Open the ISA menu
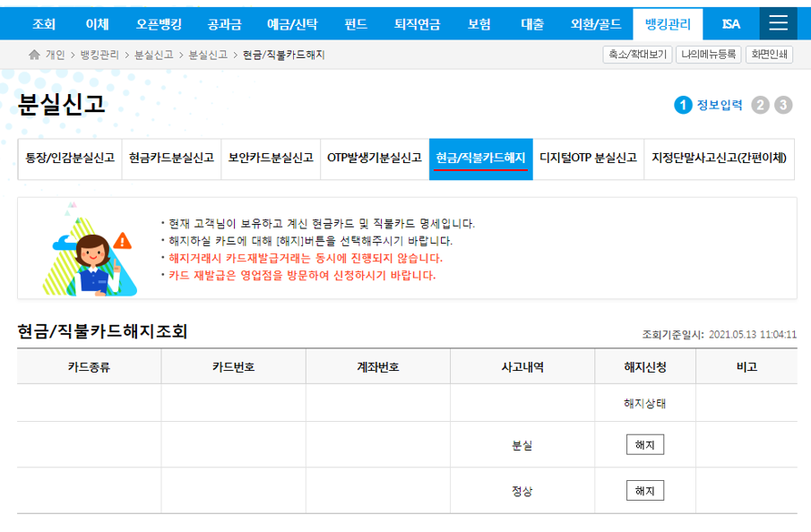 click(731, 24)
